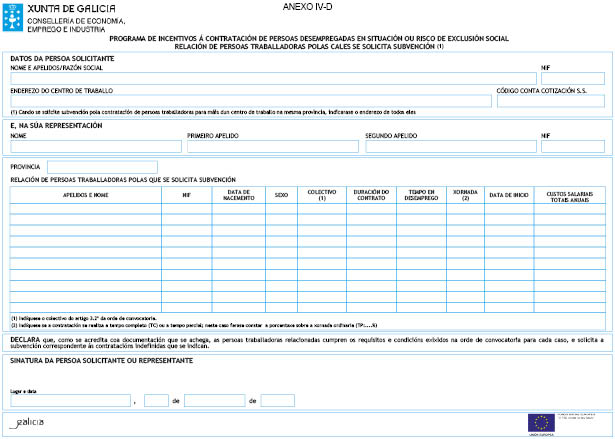Focus the Primeiro apelido input
Viewport: 615px width, 439px height.
(272, 146)
